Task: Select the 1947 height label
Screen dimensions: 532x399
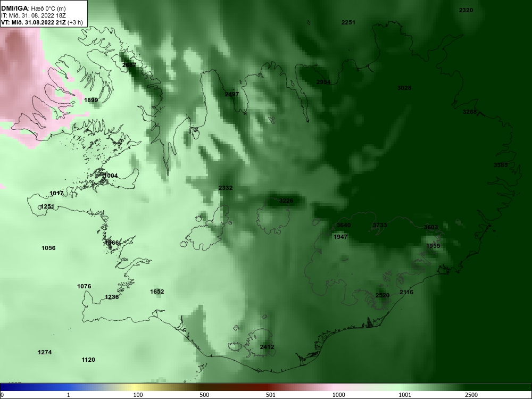Action: (340, 237)
